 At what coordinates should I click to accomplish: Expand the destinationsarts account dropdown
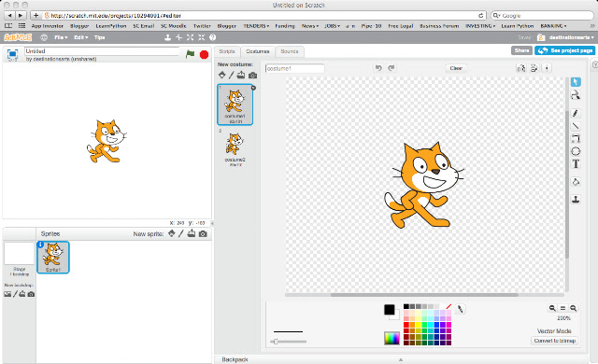coord(571,37)
